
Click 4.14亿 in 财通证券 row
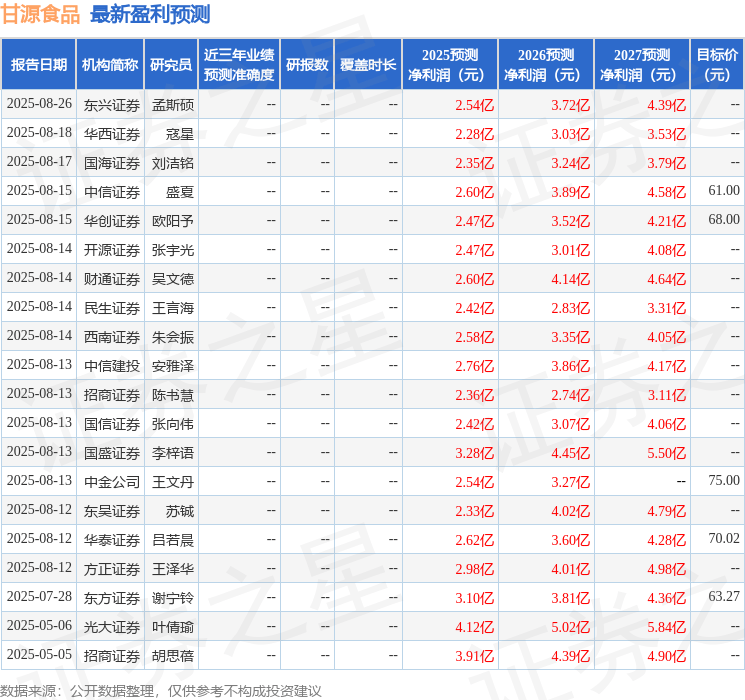click(571, 279)
